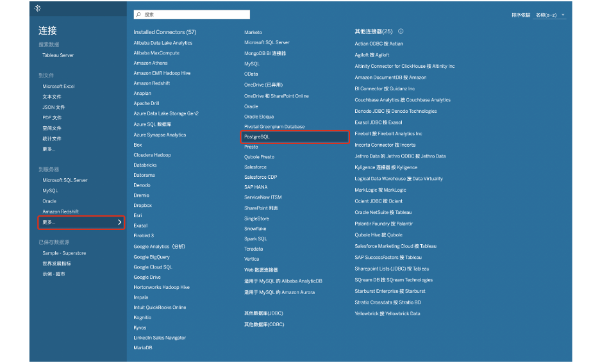Expand the 更多... server connectors list

(49, 222)
